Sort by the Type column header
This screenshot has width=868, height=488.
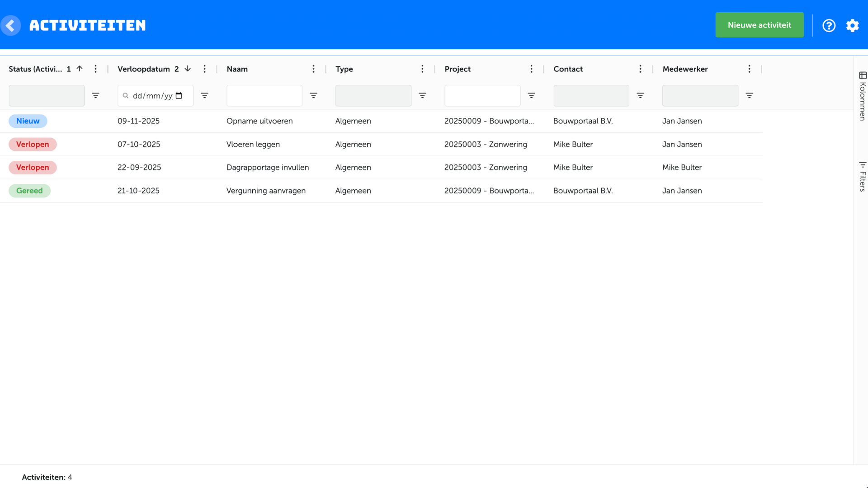(x=344, y=69)
